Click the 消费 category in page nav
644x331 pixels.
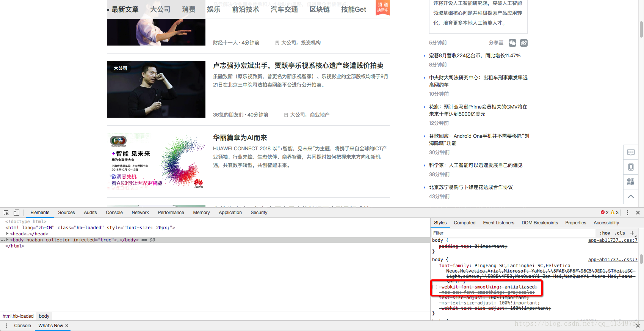pos(188,9)
